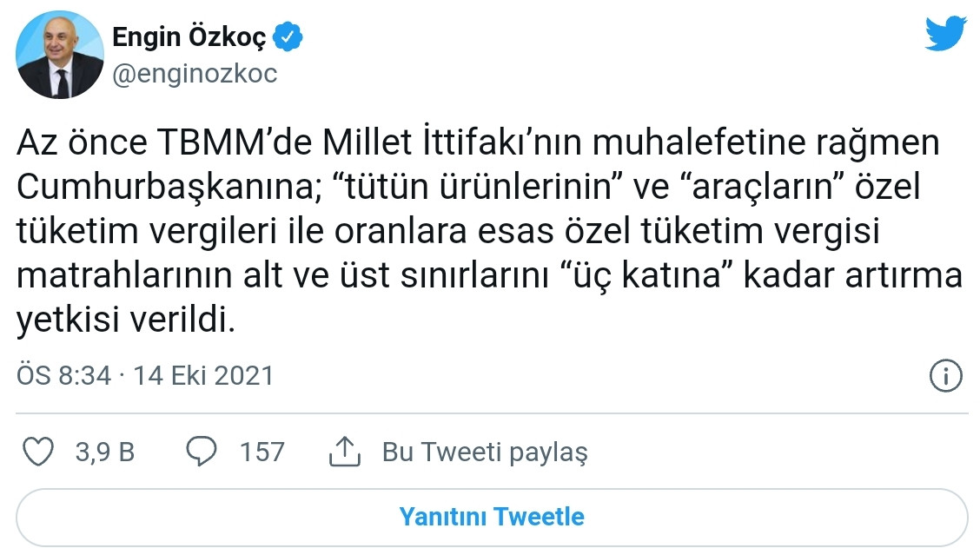Click the "ÖS 8:34" time text
The height and width of the screenshot is (548, 980).
coord(62,376)
